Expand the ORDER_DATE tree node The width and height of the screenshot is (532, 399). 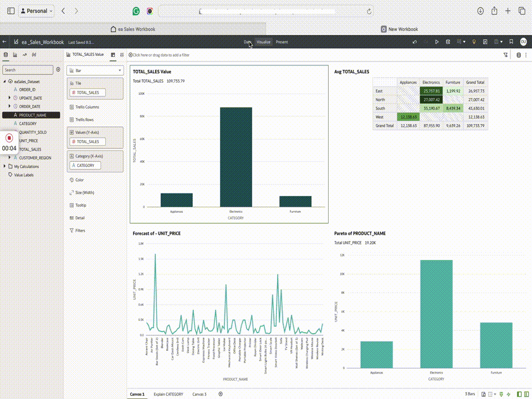click(9, 106)
